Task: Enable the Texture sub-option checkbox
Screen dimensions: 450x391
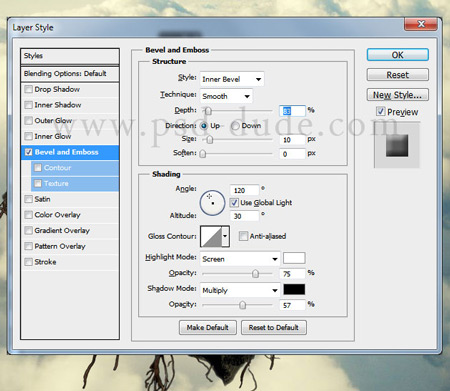Action: 38,183
